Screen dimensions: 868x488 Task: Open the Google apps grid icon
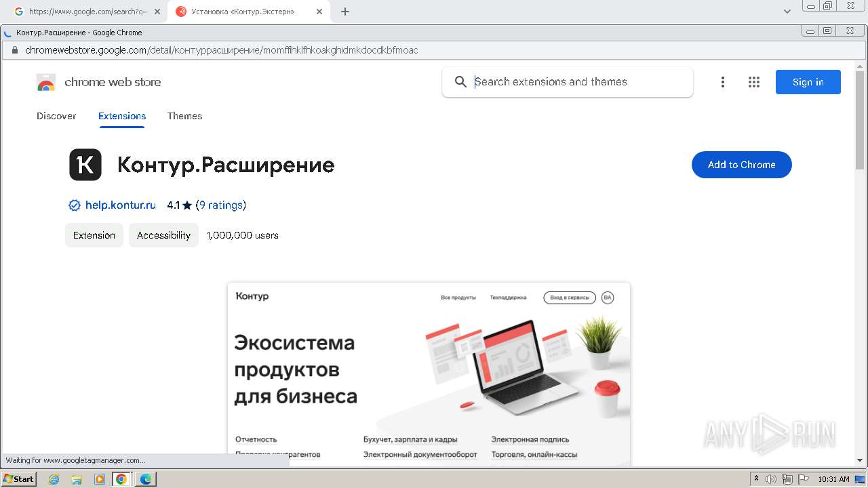pyautogui.click(x=753, y=82)
